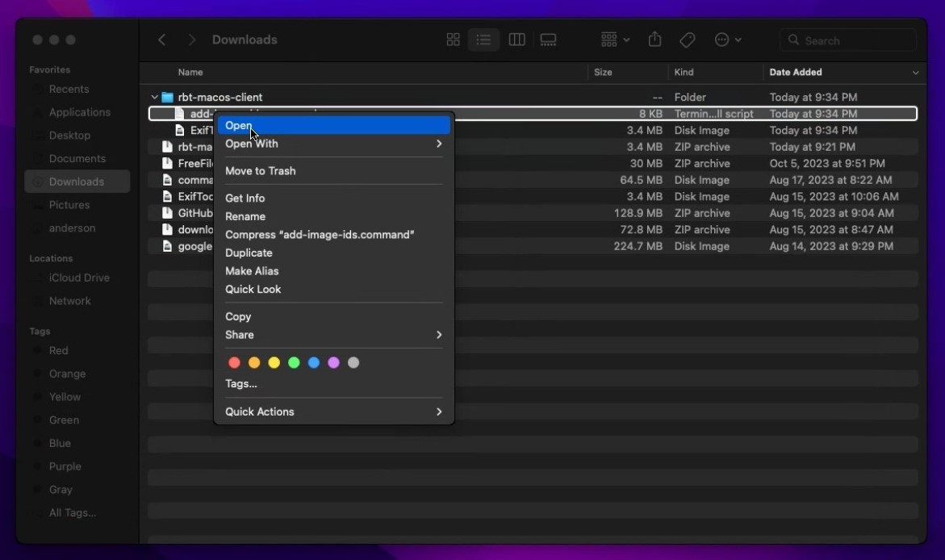Open the group-by options dropdown

click(615, 40)
